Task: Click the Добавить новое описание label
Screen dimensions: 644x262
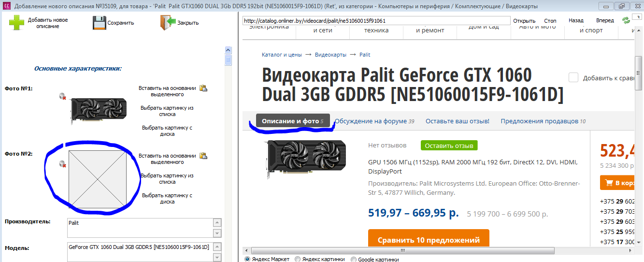Action: tap(47, 23)
